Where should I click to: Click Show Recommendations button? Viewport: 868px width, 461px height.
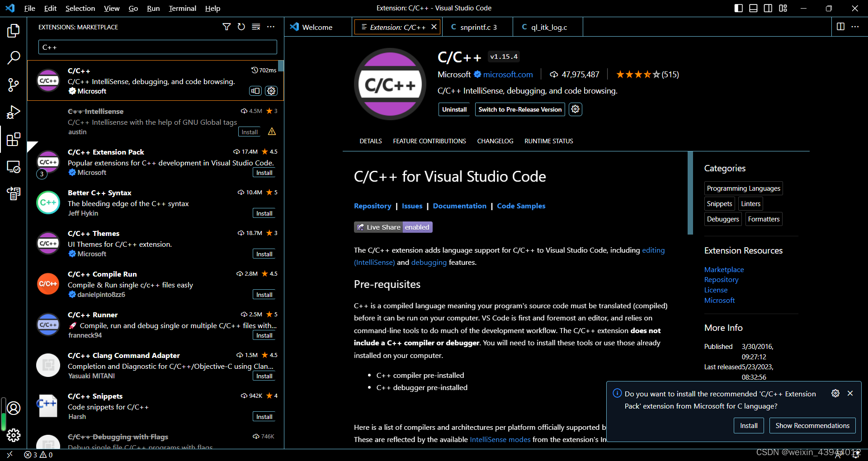812,425
